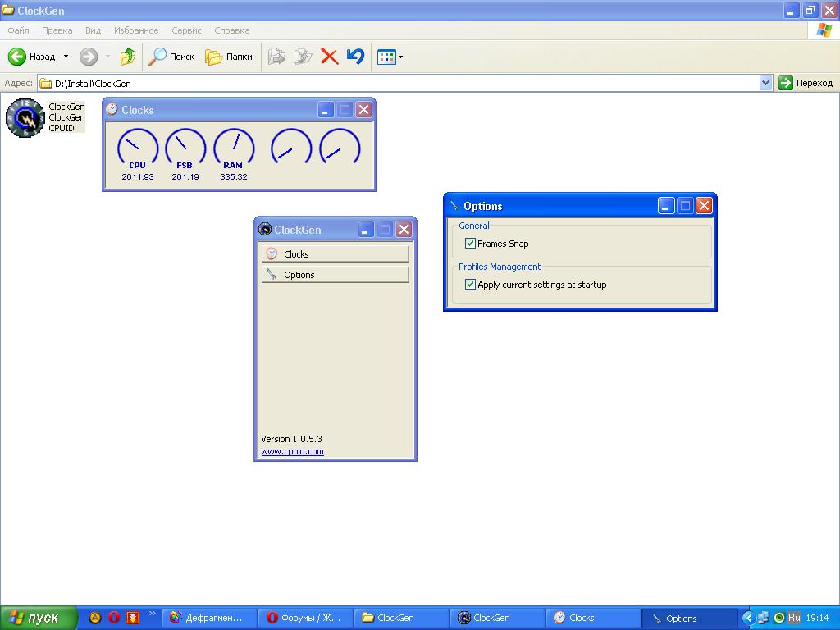
Task: Switch to Clocks taskbar item
Action: (x=592, y=618)
